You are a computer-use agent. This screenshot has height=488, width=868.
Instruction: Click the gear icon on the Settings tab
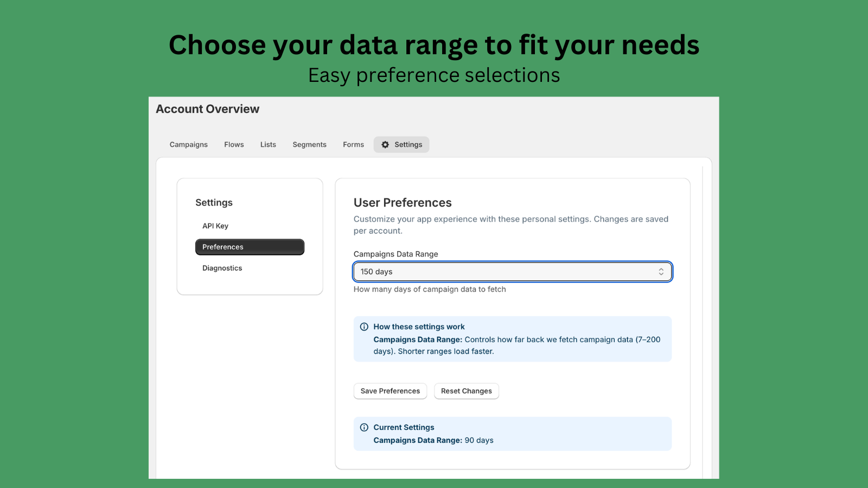[x=385, y=144]
